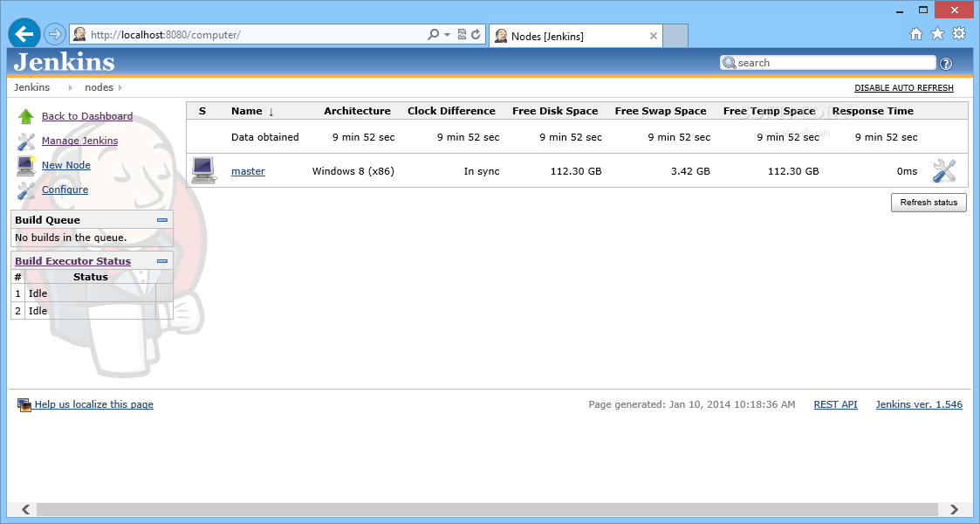Click horizontal scrollbar right arrow
The image size is (980, 524).
click(x=954, y=510)
